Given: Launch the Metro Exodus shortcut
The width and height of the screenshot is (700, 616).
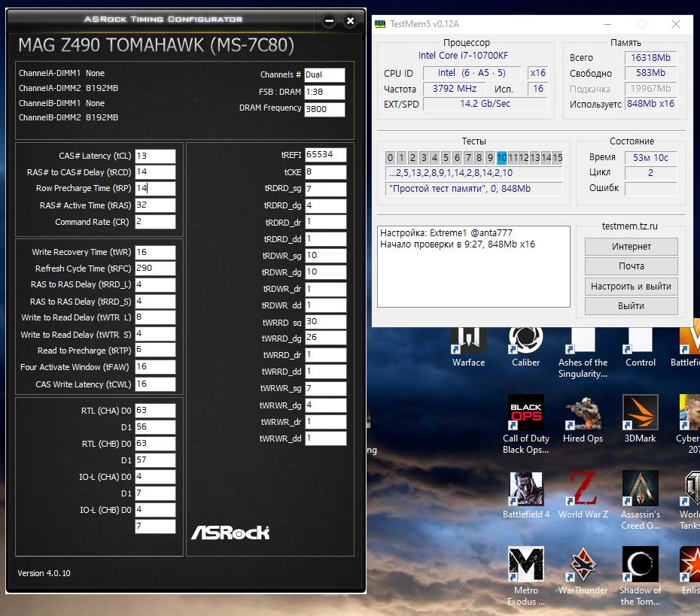Looking at the screenshot, I should tap(526, 575).
